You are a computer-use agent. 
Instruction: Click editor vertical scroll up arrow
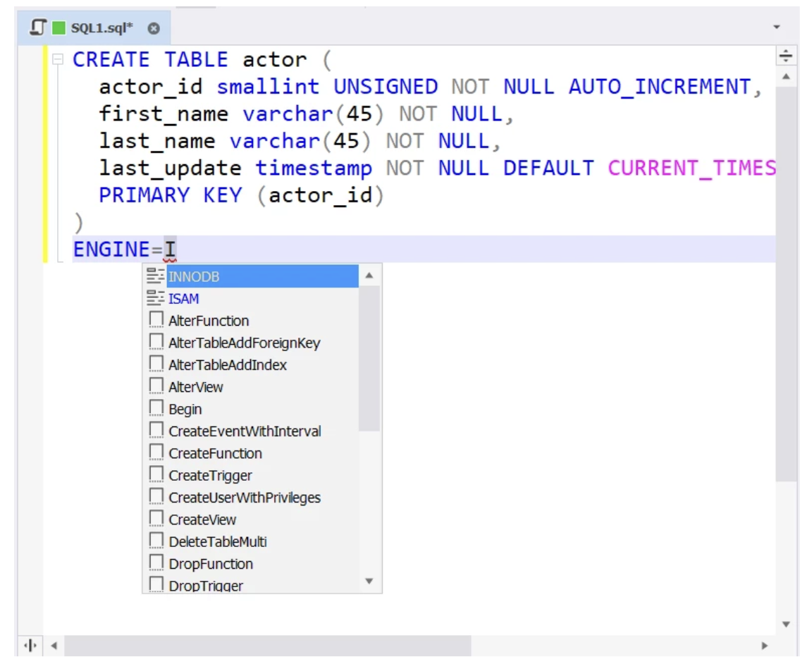coord(786,77)
